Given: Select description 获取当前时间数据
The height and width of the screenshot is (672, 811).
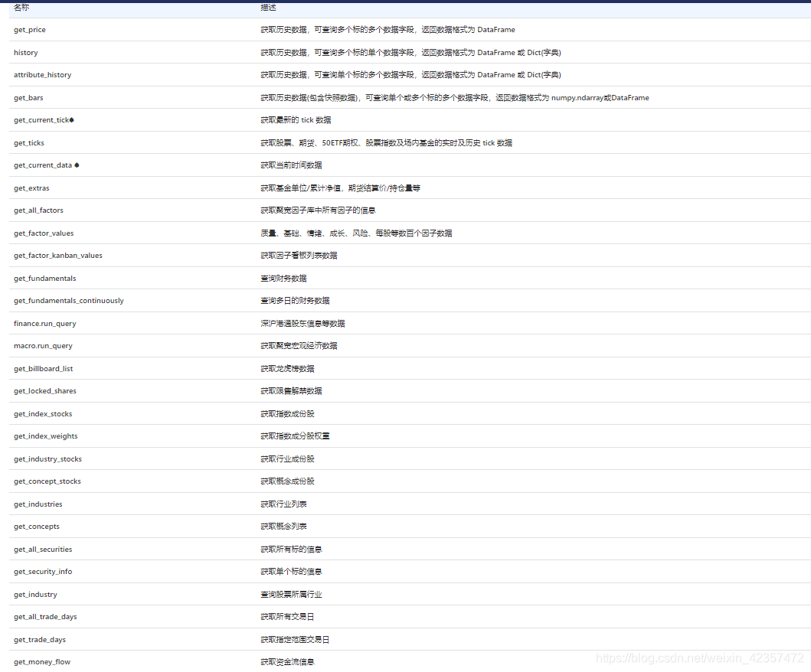Looking at the screenshot, I should tap(291, 165).
